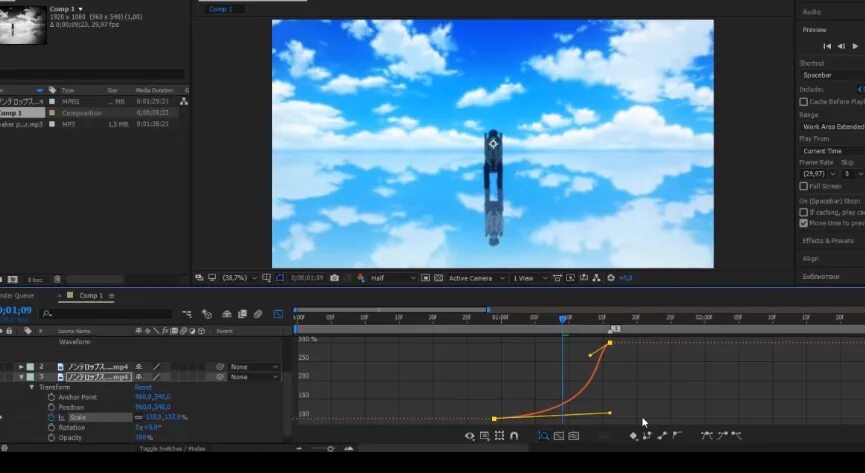This screenshot has height=473, width=865.
Task: Open composition mini-flowchart icon
Action: point(187,314)
